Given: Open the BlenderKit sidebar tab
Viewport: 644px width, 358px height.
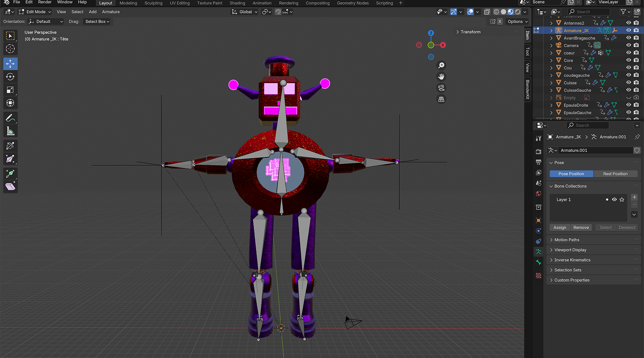Looking at the screenshot, I should point(527,90).
